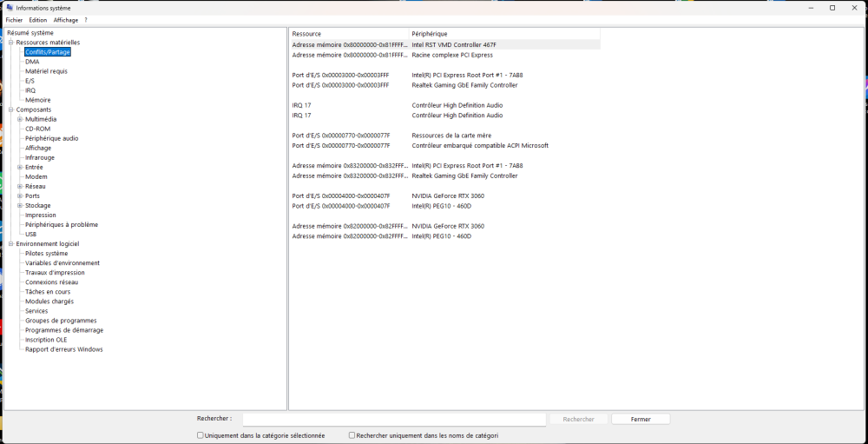The width and height of the screenshot is (868, 444).
Task: Open the Affichage menu
Action: pos(66,20)
